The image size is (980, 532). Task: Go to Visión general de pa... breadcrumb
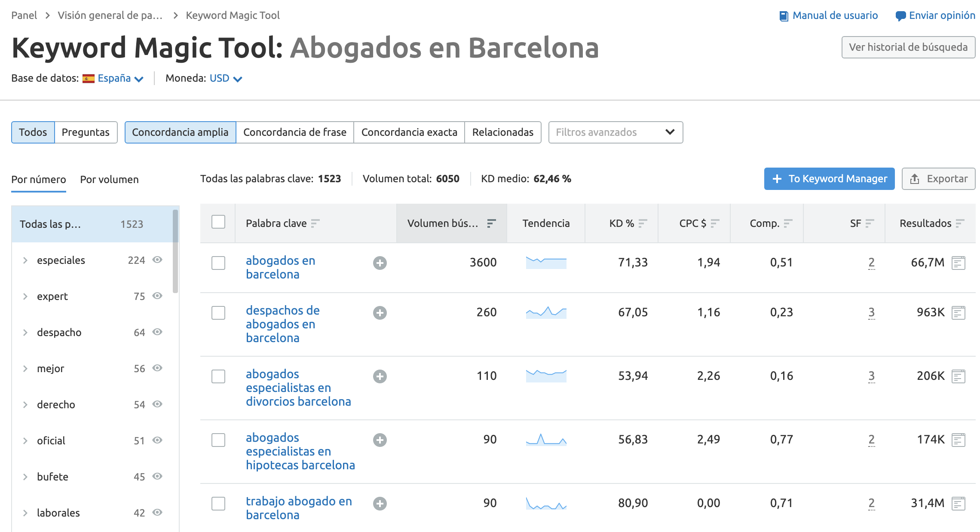click(x=110, y=15)
